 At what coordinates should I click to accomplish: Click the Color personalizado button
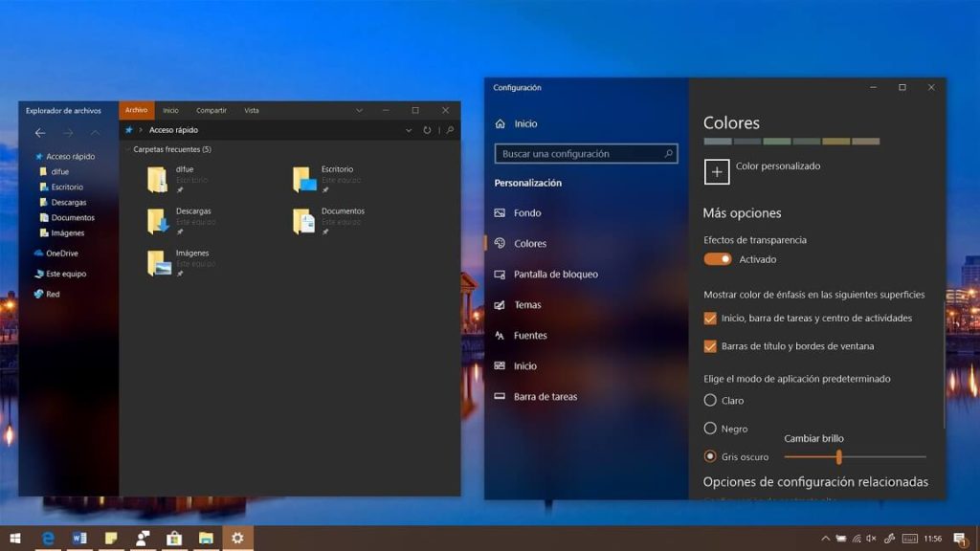[716, 171]
